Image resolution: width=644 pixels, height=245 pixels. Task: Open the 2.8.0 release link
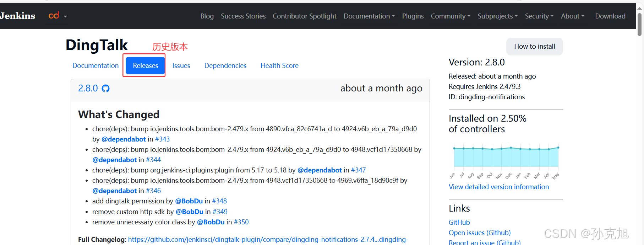point(88,88)
